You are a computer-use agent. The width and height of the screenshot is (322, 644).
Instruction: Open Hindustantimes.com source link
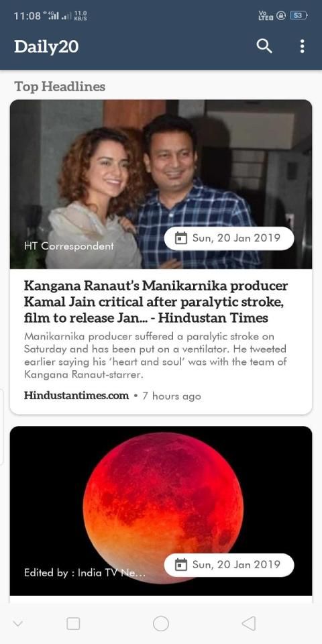coord(76,396)
